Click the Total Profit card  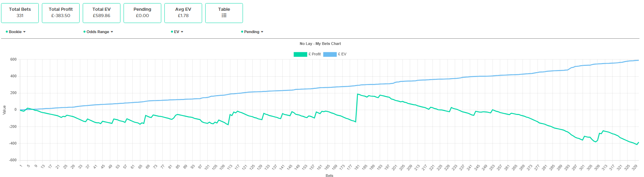(61, 13)
